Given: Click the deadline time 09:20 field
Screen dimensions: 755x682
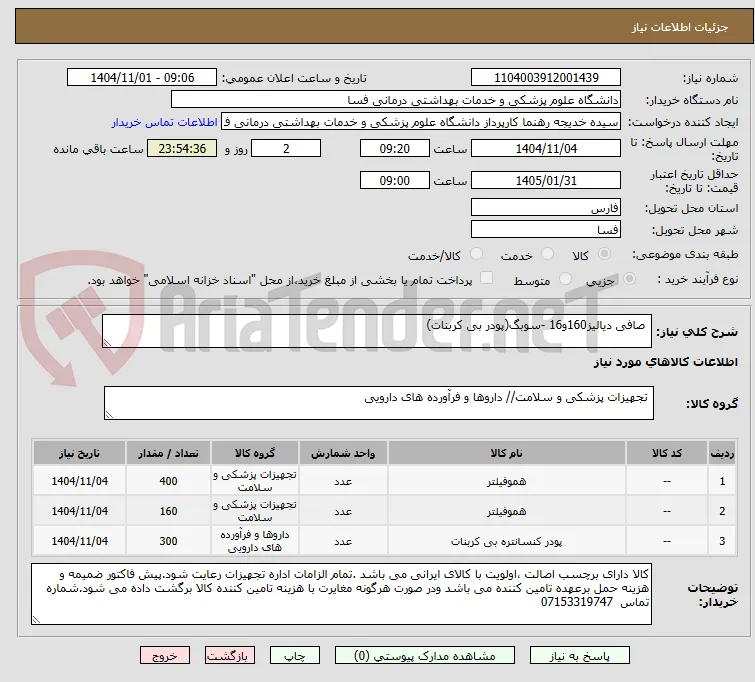Looking at the screenshot, I should 395,148.
